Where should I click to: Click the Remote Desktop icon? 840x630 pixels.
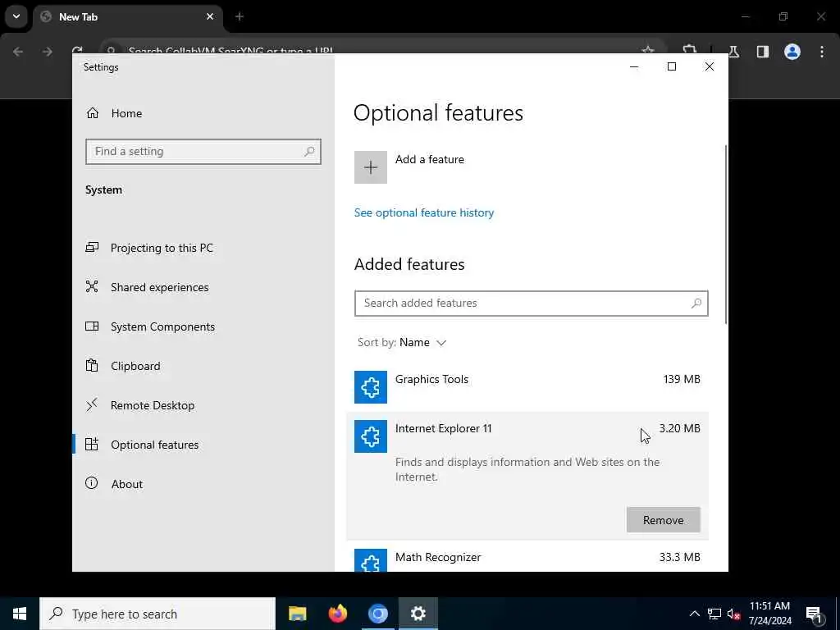coord(92,405)
